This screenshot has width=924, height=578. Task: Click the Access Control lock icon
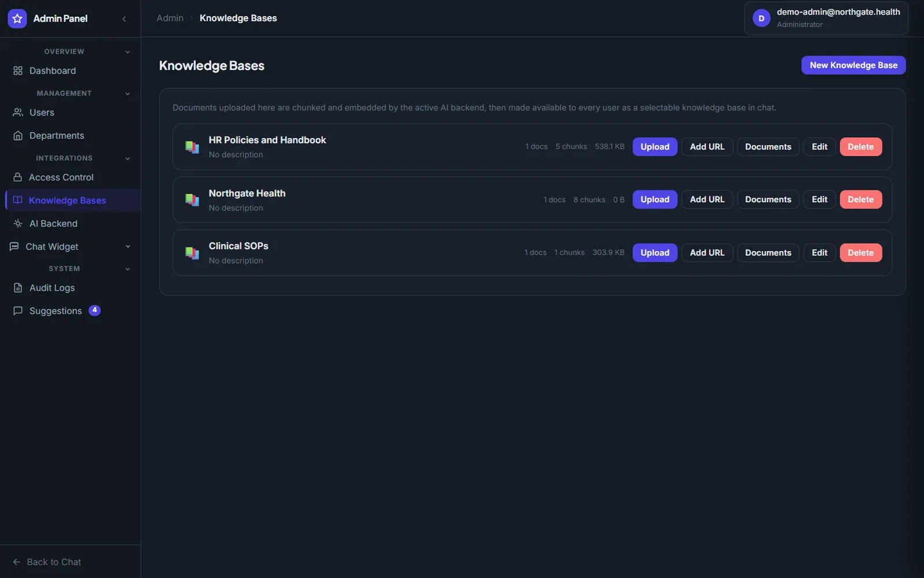click(18, 177)
